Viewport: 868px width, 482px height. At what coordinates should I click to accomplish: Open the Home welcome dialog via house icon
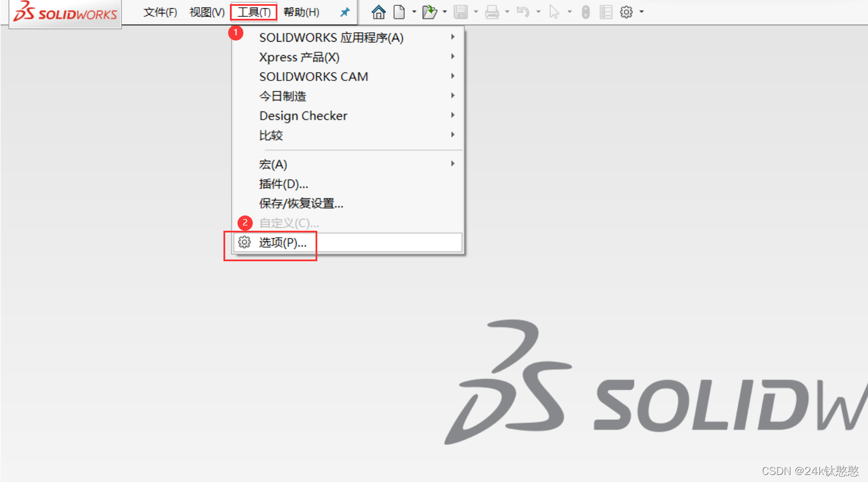(379, 12)
